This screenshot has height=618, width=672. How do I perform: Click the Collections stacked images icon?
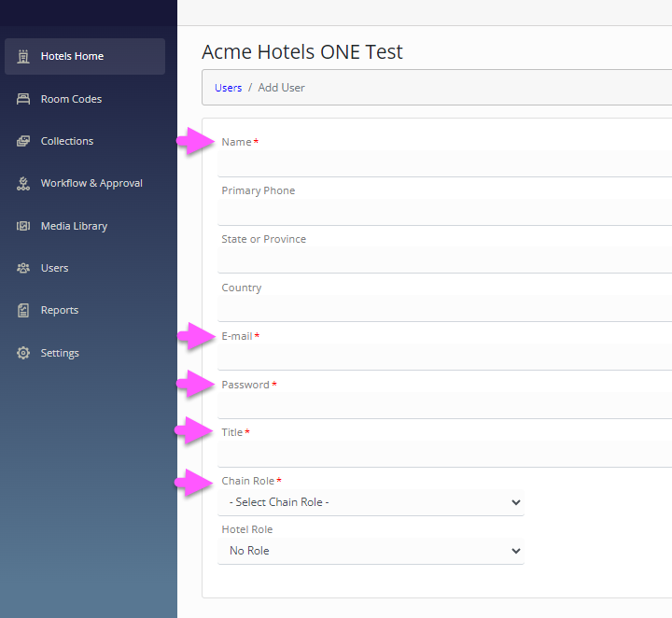point(23,141)
